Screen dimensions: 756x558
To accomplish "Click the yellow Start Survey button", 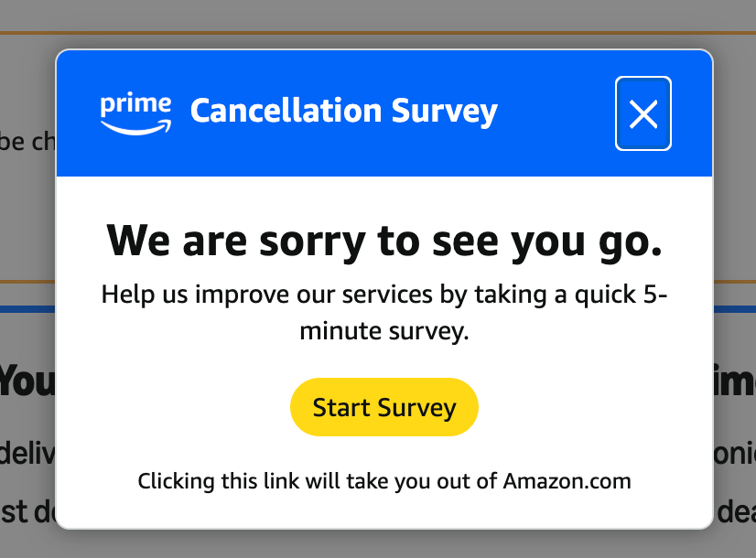I will [384, 407].
